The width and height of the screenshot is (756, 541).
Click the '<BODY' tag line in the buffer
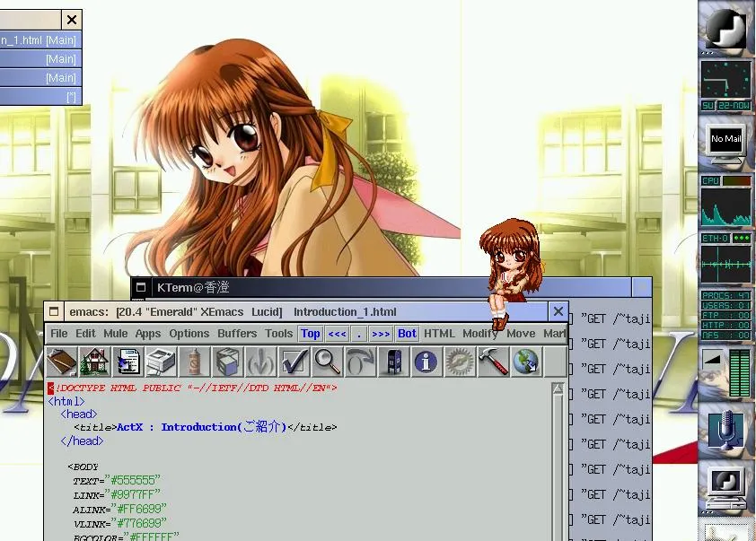click(83, 467)
